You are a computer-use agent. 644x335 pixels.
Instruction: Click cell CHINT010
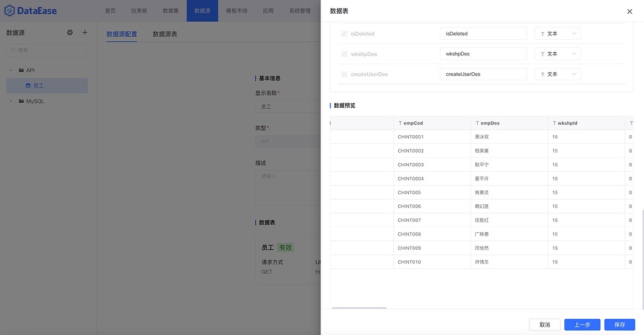(x=432, y=262)
